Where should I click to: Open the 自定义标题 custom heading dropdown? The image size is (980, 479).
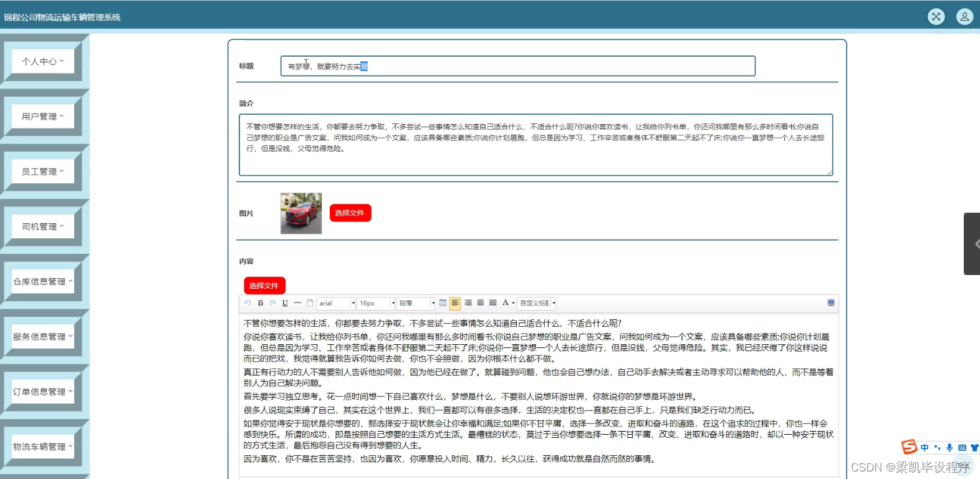[536, 303]
